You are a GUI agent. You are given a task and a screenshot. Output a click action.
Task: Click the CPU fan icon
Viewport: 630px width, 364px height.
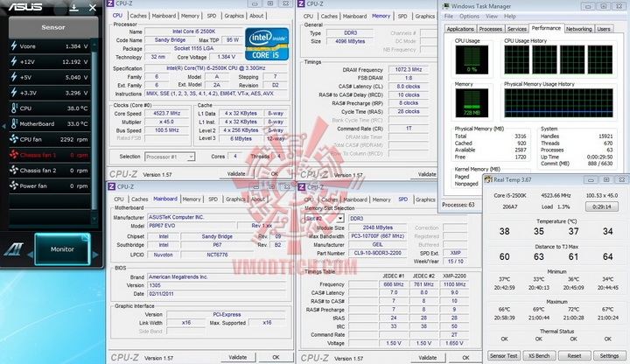click(x=14, y=139)
